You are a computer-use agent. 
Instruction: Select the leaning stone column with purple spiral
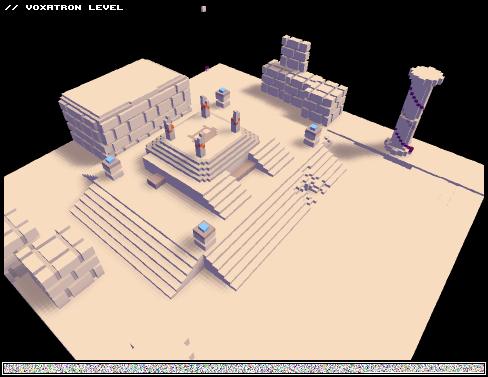click(x=413, y=112)
